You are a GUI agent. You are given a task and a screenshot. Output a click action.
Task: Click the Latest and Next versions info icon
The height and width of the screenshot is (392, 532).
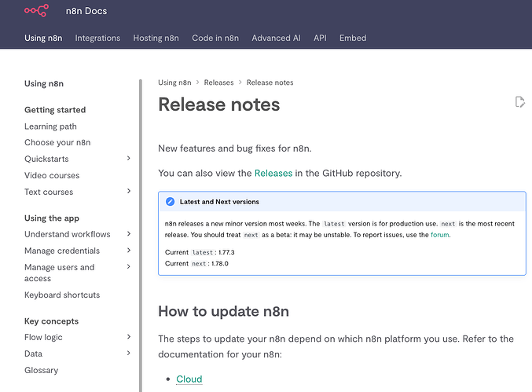pyautogui.click(x=170, y=201)
